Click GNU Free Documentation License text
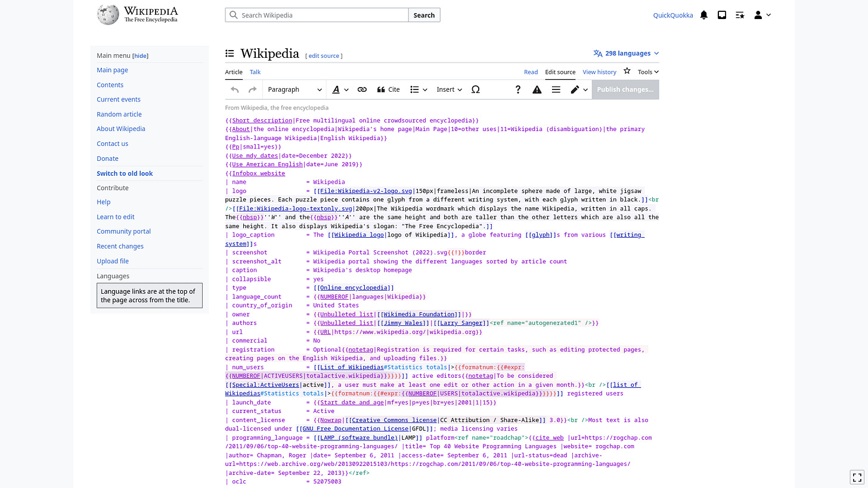Viewport: 868px width, 488px height. click(355, 428)
